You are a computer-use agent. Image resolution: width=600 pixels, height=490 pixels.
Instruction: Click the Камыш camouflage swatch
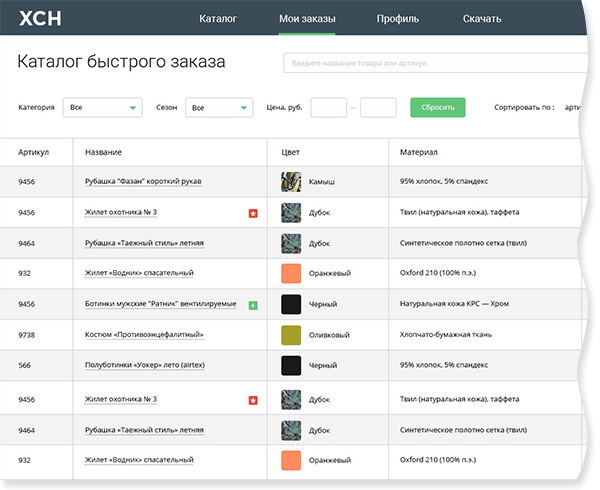click(x=291, y=182)
